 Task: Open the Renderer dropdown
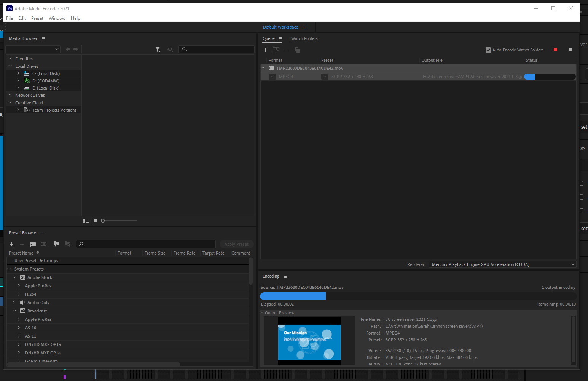click(573, 264)
